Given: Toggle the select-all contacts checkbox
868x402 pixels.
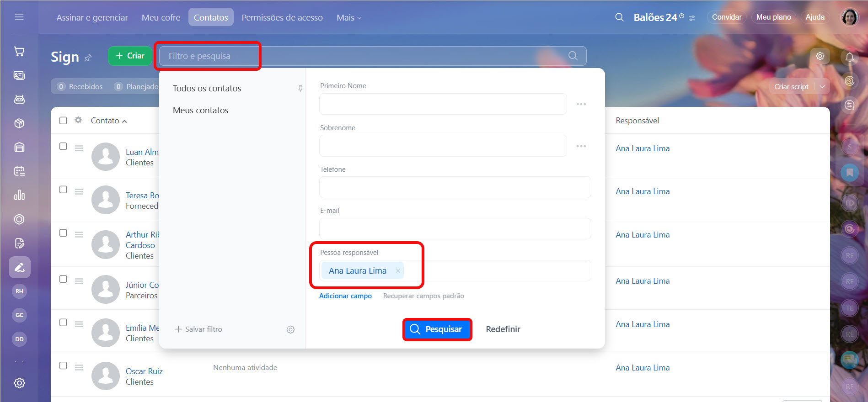Looking at the screenshot, I should tap(63, 120).
